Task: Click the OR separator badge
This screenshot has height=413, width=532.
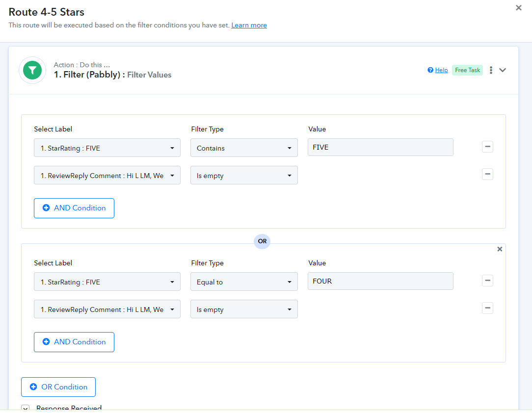Action: [x=262, y=241]
